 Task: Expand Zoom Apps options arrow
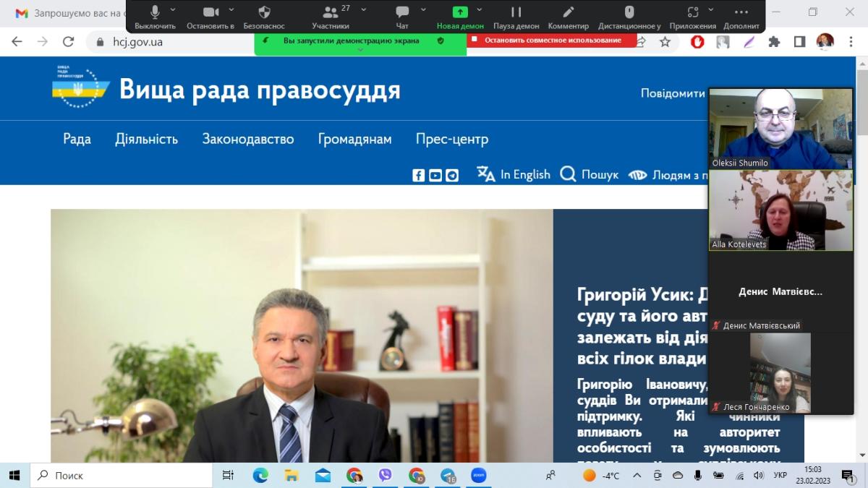(711, 9)
